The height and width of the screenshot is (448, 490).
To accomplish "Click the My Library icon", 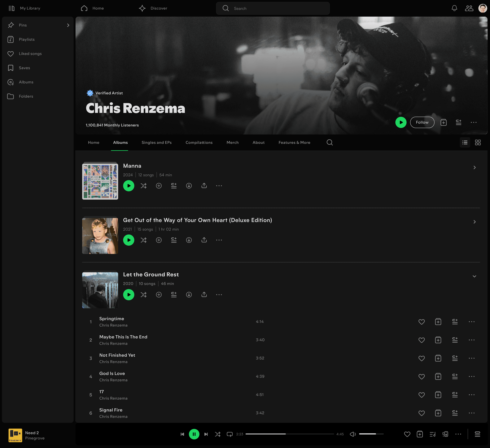I will coord(12,8).
